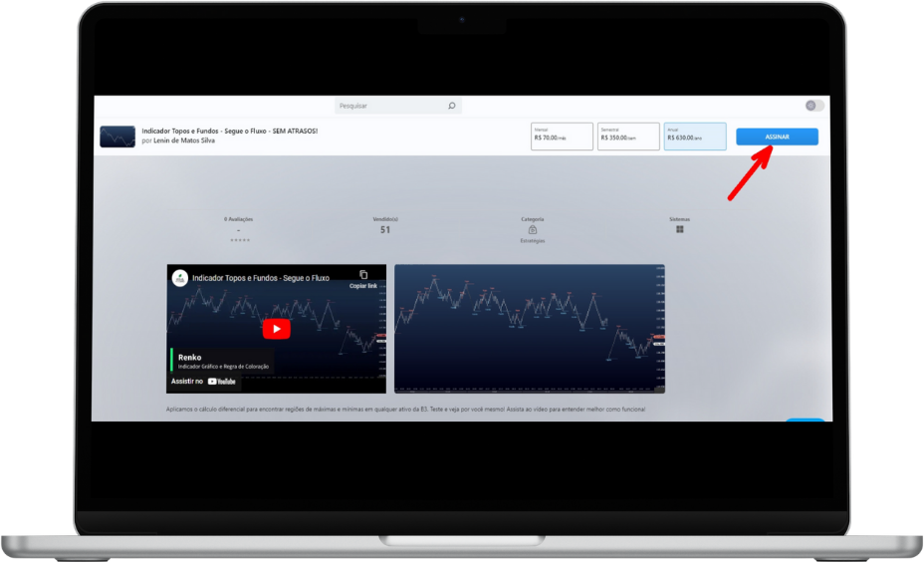Open the Renko chart screenshot thumbnail
924x563 pixels.
529,329
